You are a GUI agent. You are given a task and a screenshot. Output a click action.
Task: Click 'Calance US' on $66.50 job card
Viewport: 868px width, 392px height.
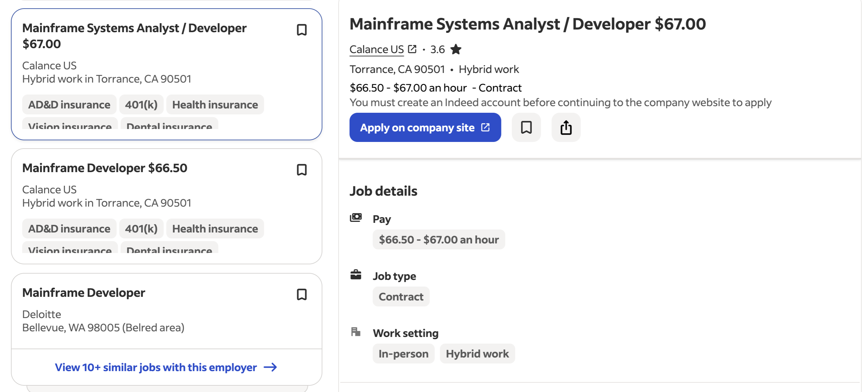49,189
